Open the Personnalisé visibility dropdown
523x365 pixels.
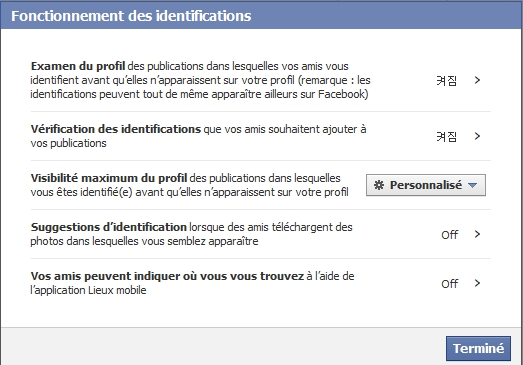pyautogui.click(x=426, y=185)
